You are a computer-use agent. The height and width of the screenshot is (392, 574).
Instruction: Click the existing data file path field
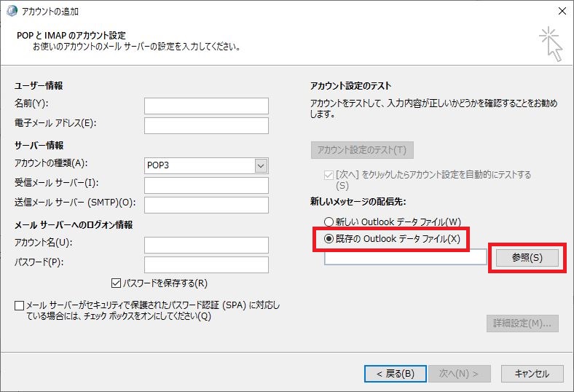(x=405, y=257)
